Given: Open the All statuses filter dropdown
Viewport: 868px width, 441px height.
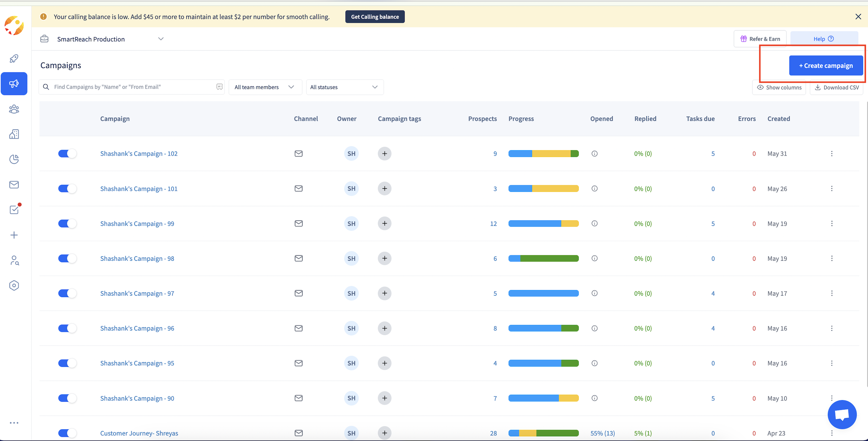Looking at the screenshot, I should pos(344,87).
